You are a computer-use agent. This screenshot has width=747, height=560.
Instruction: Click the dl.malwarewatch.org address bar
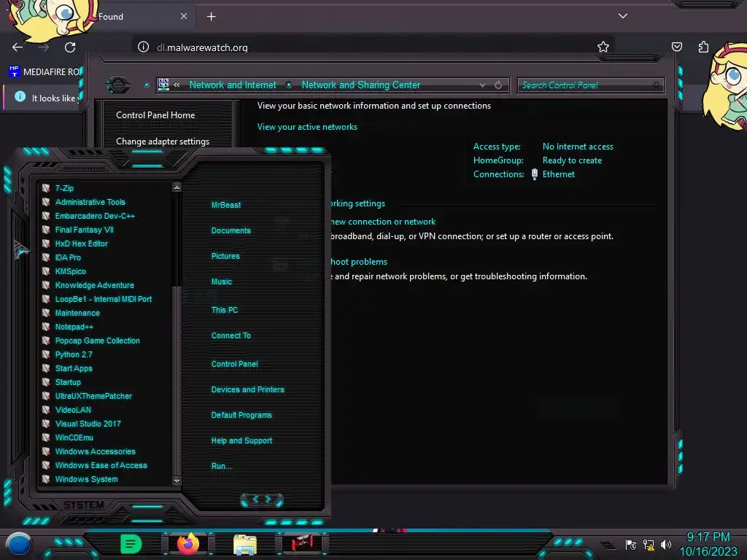373,47
